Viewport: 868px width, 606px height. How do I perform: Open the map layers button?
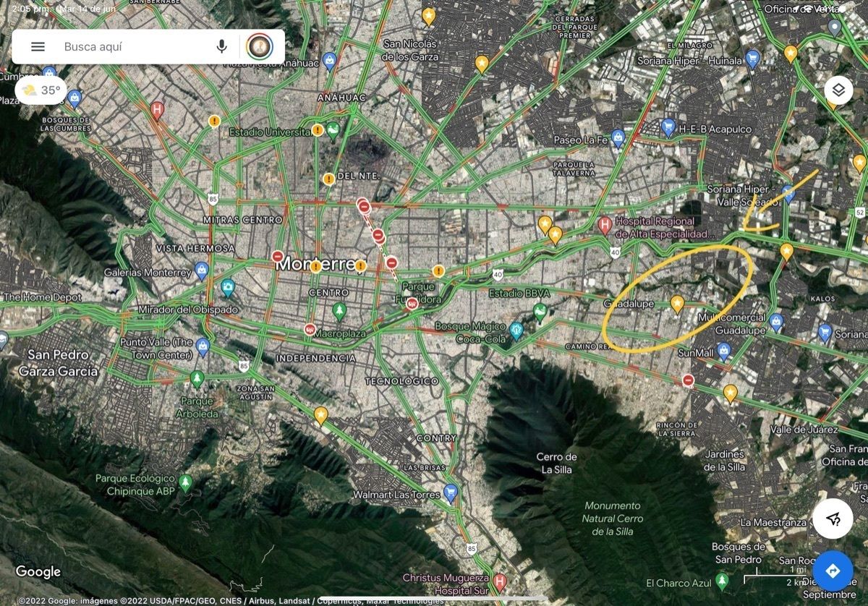coord(838,90)
